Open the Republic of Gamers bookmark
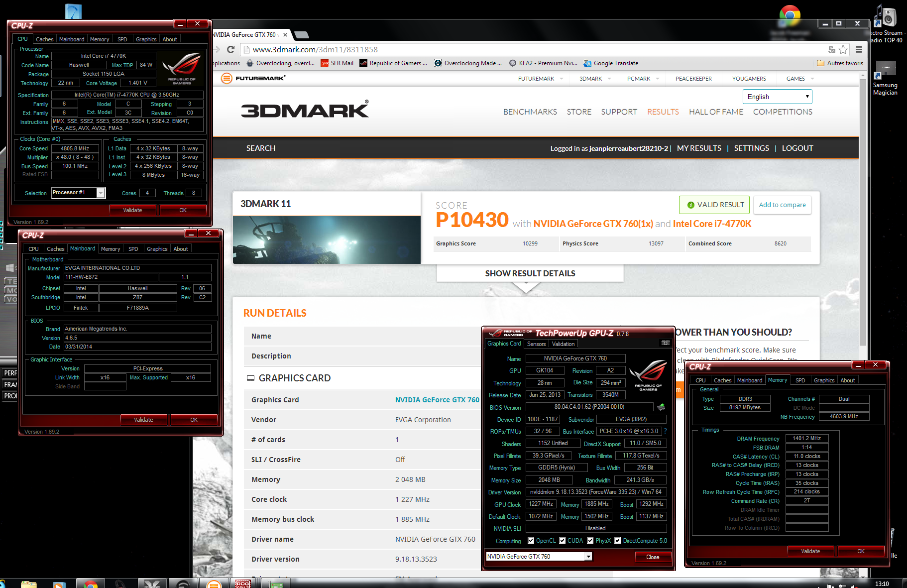Viewport: 907px width, 588px height. point(393,63)
